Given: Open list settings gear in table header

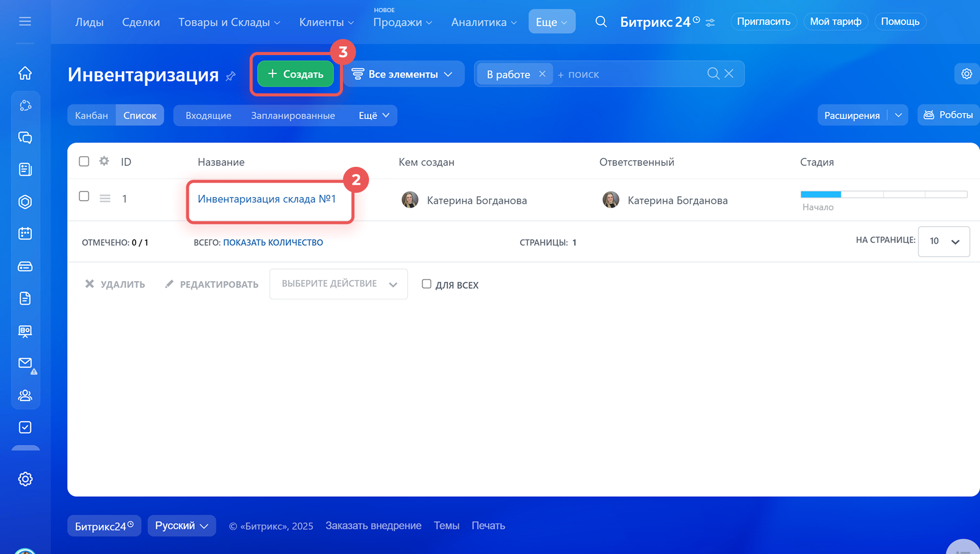Looking at the screenshot, I should [x=104, y=161].
